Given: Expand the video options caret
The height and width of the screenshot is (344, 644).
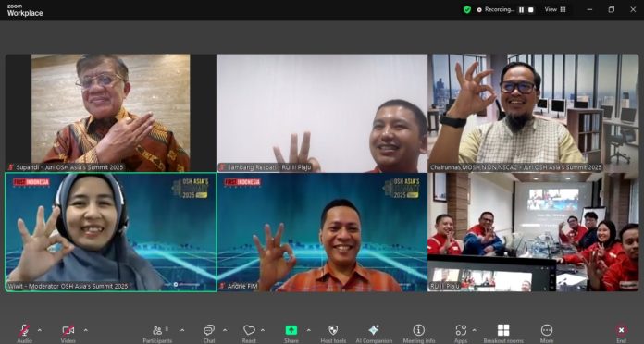Looking at the screenshot, I should (85, 330).
